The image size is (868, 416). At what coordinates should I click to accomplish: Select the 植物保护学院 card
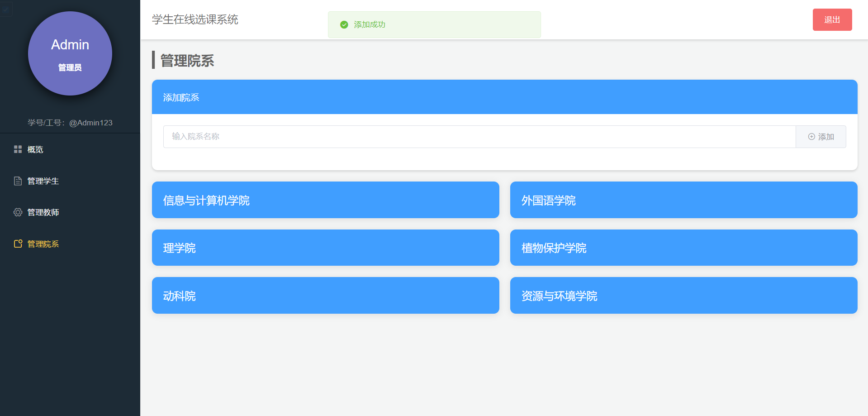[684, 248]
